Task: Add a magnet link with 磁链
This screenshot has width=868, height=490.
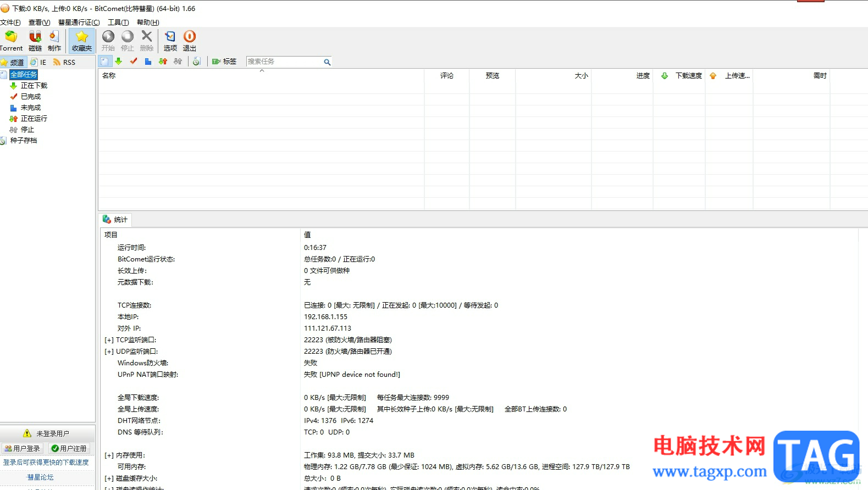Action: pos(35,41)
